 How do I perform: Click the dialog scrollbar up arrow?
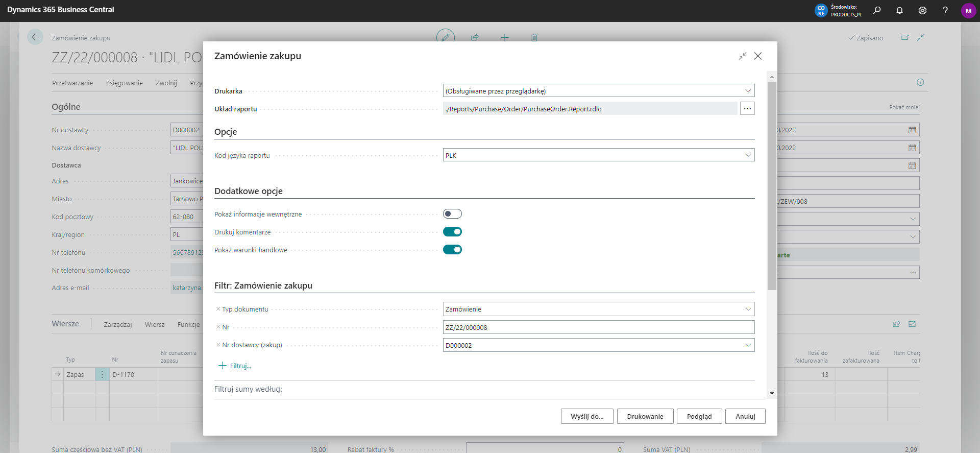pos(772,77)
